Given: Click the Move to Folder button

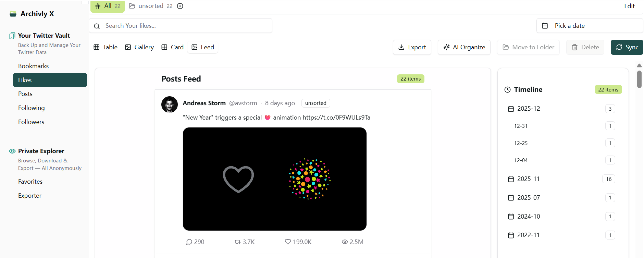Looking at the screenshot, I should [528, 47].
